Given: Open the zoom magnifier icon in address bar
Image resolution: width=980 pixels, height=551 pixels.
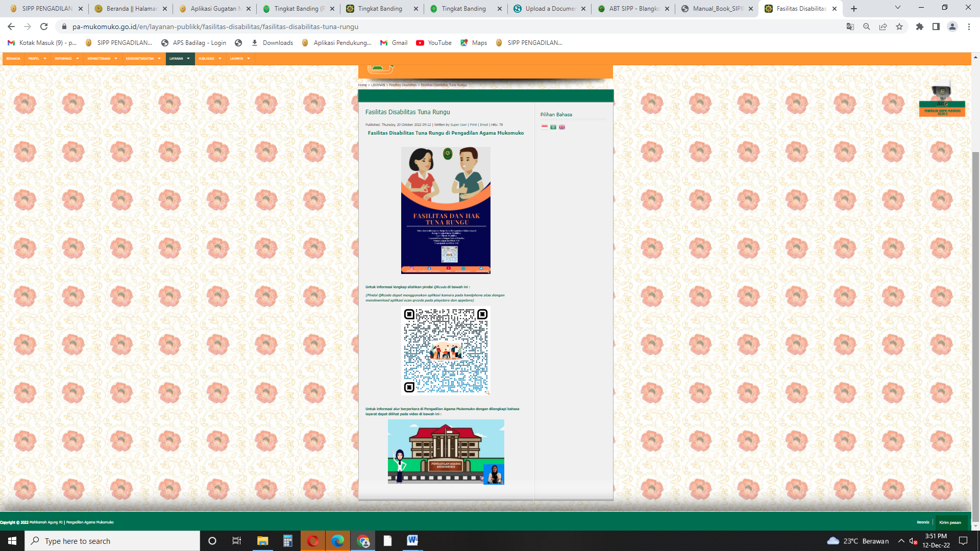Looking at the screenshot, I should [867, 27].
